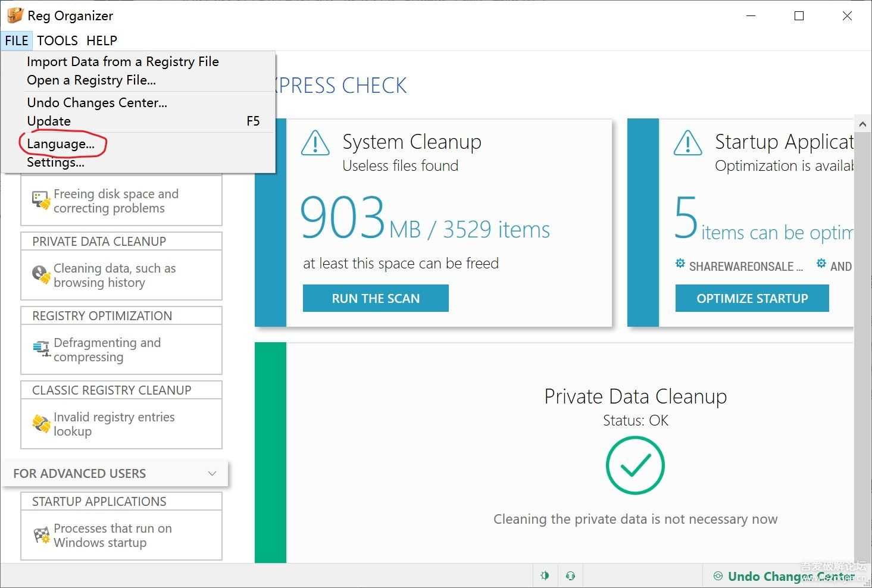Viewport: 872px width, 588px height.
Task: Click the disk cleanup monitor-and-broom icon
Action: [40, 201]
